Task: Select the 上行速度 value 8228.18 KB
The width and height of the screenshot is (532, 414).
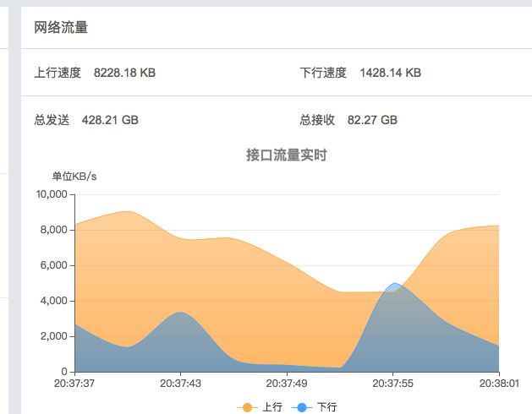Action: pos(124,73)
